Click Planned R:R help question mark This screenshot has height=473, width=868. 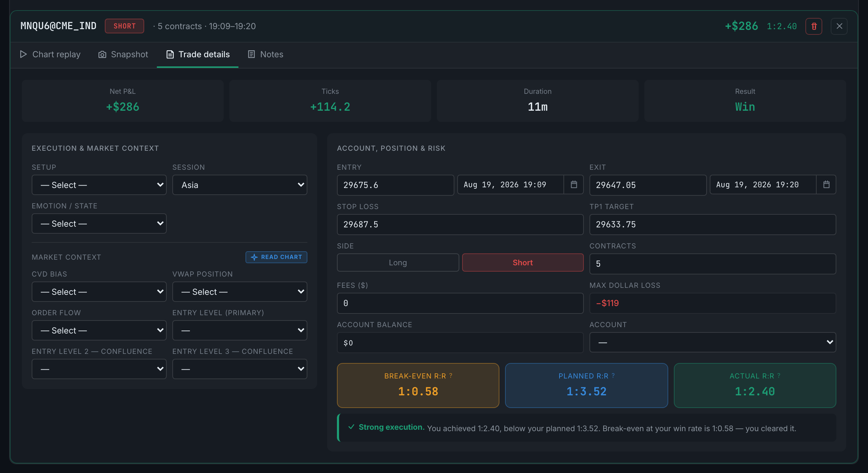613,376
